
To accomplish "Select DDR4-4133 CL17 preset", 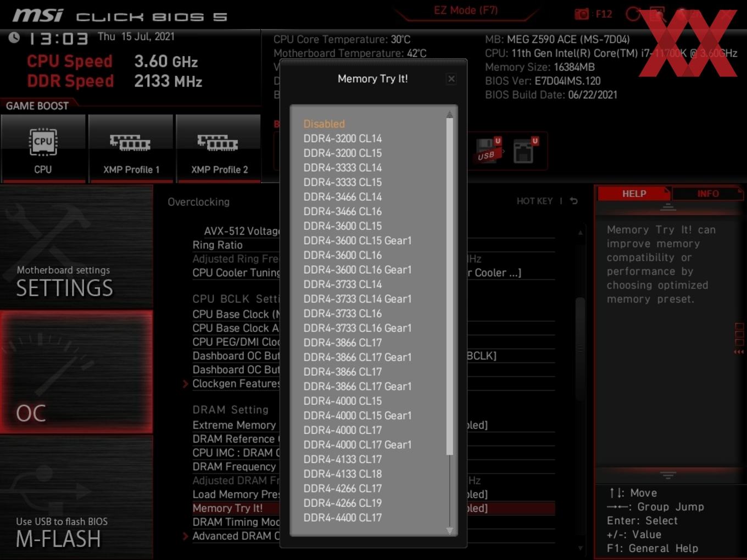I will (x=343, y=459).
